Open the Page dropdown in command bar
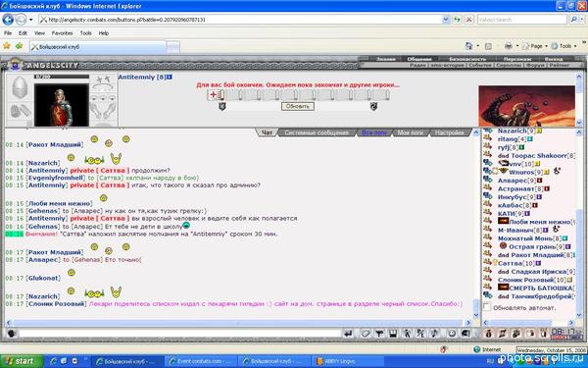Screen dimensions: 588x368 535,46
